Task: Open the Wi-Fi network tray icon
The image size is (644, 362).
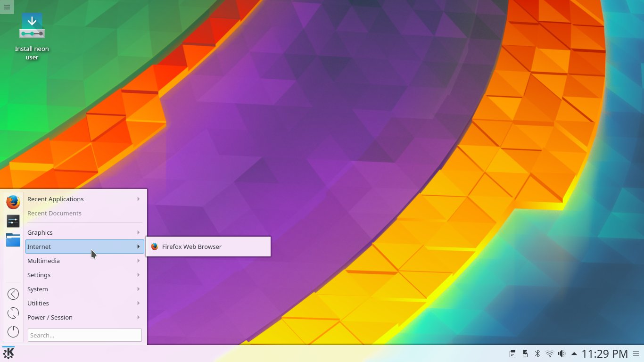Action: (550, 354)
